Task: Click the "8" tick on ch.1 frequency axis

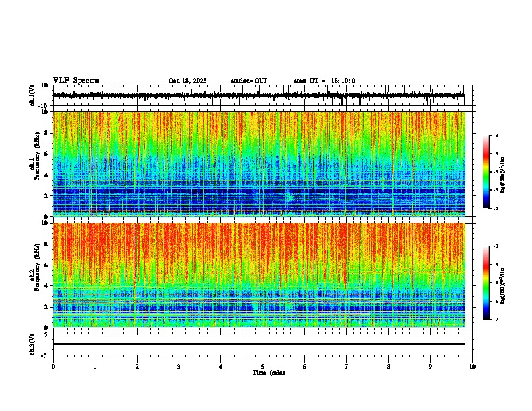Action: coord(47,133)
